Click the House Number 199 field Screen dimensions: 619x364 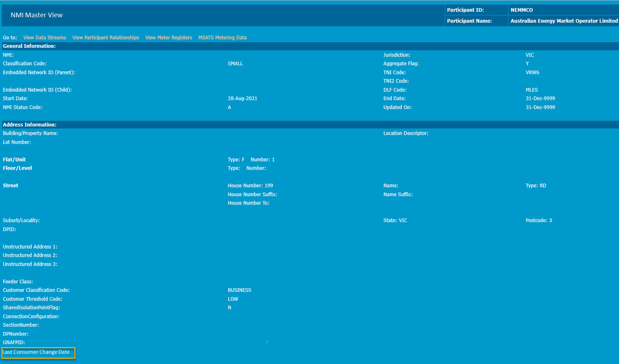tap(250, 186)
